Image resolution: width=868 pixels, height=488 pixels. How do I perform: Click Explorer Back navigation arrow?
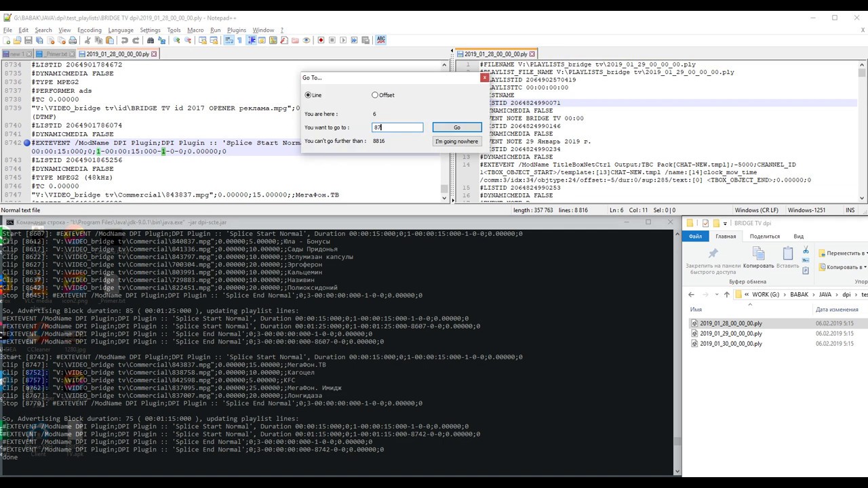(691, 294)
